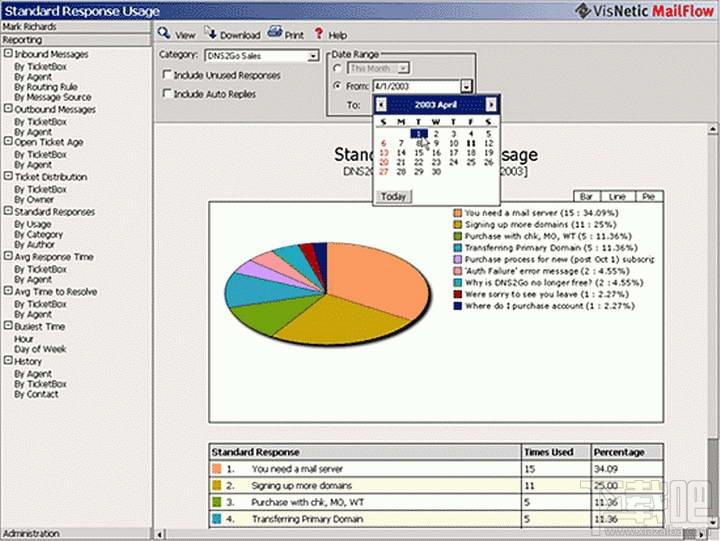Collapse the Standard Responses node
The image size is (720, 541).
pos(8,211)
